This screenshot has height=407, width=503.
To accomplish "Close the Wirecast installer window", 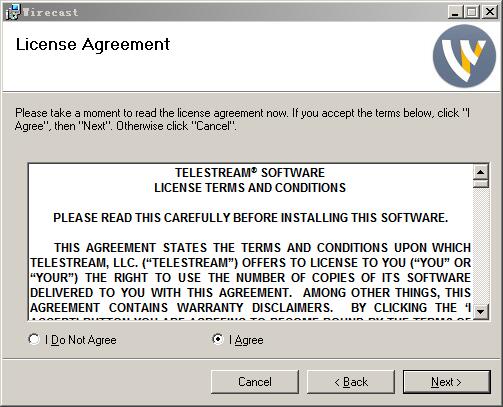I will point(490,12).
